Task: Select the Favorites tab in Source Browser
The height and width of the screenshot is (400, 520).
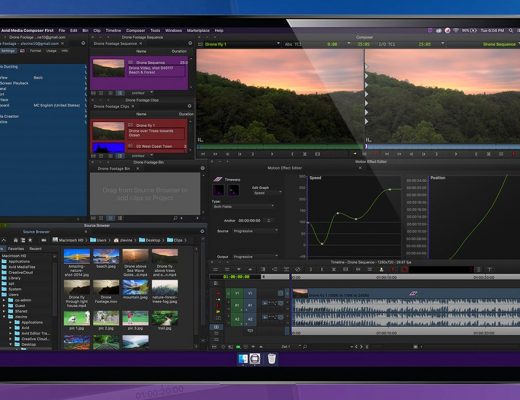Action: [16, 249]
